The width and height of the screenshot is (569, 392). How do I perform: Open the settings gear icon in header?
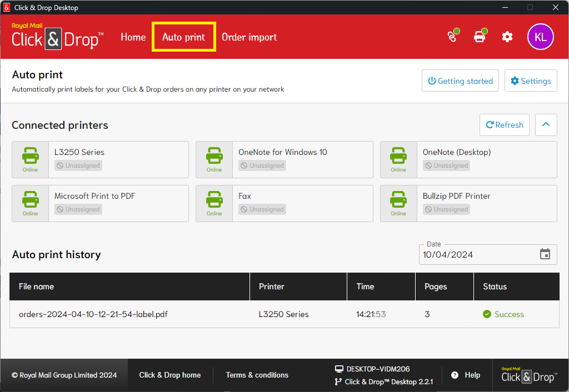click(507, 37)
